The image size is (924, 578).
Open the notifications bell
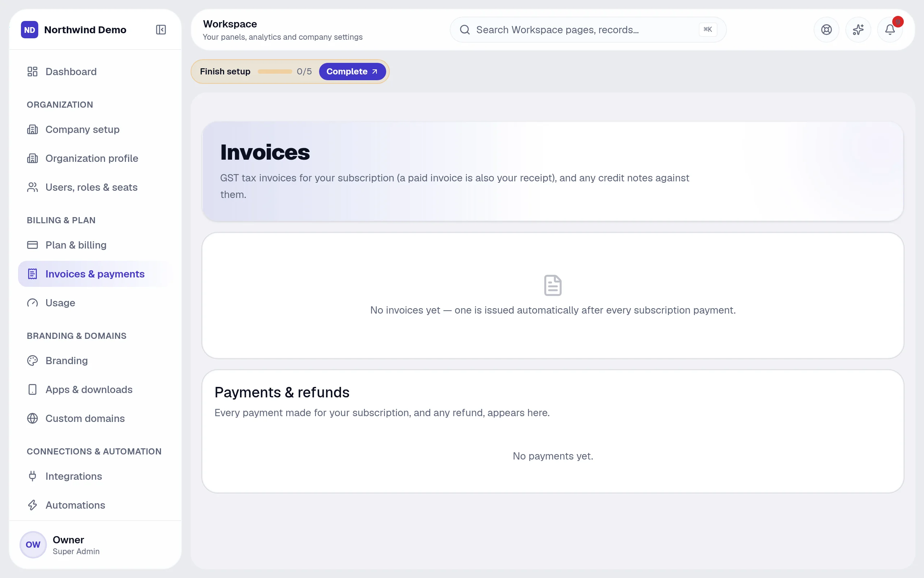pos(890,30)
